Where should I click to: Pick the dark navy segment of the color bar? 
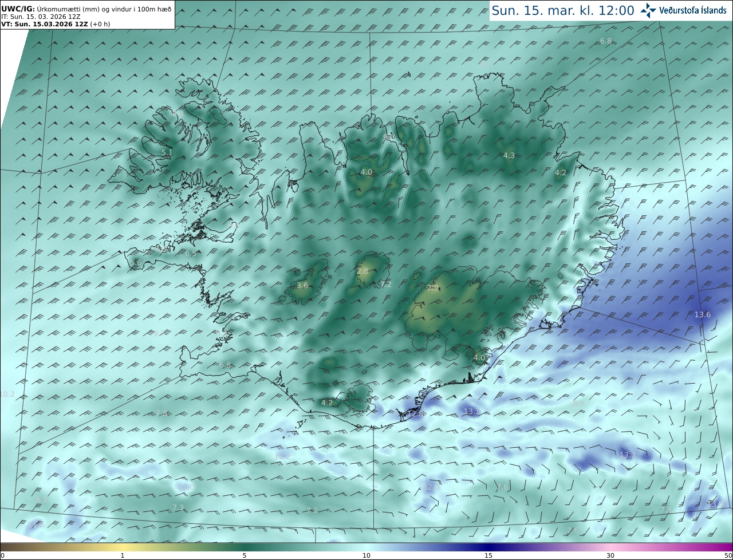488,547
